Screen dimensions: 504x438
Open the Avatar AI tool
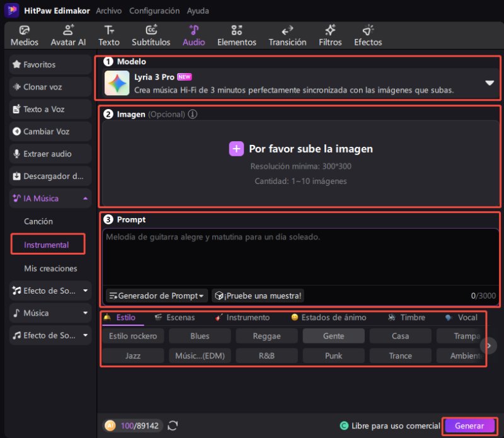pyautogui.click(x=68, y=36)
